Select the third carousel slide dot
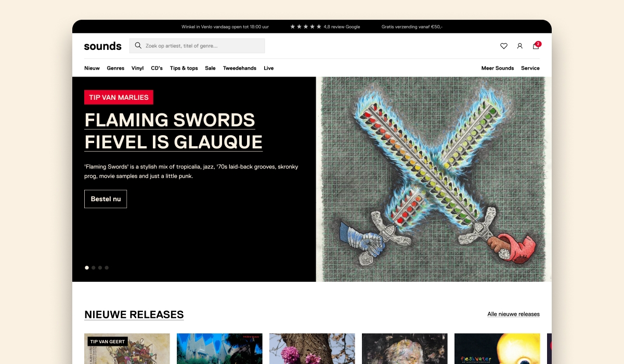Image resolution: width=624 pixels, height=364 pixels. coord(100,268)
